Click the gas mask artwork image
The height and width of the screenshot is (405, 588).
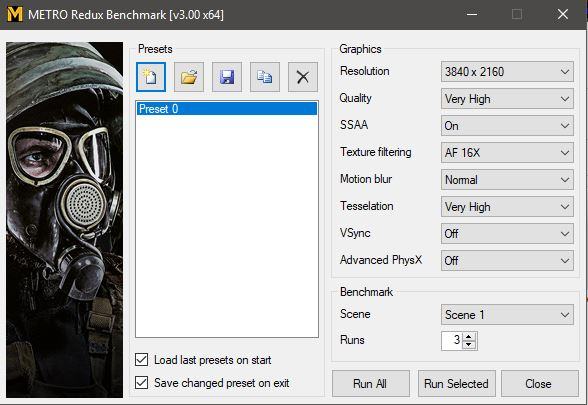pyautogui.click(x=64, y=220)
